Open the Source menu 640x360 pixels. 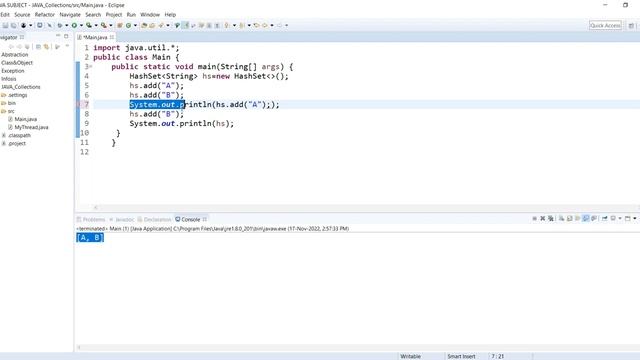tap(22, 15)
